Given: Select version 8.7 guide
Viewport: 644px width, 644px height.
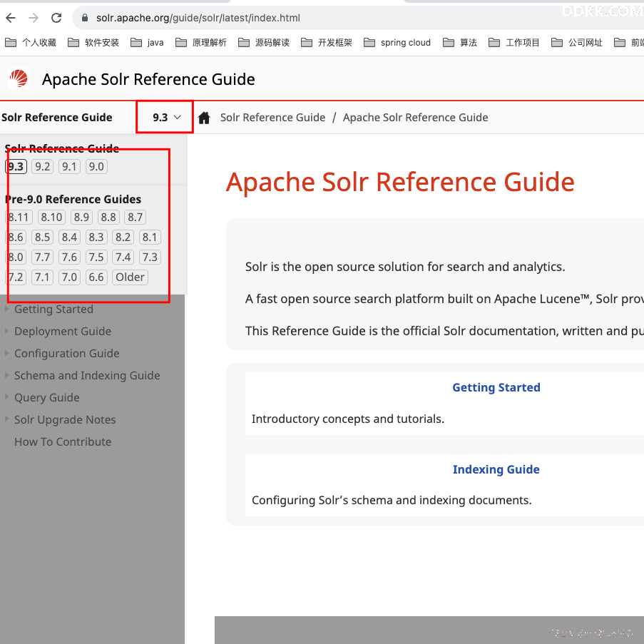Looking at the screenshot, I should tap(135, 218).
